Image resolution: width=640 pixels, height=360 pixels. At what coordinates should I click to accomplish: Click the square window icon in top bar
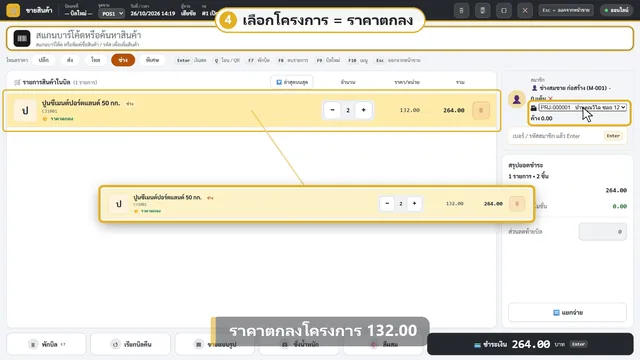(504, 10)
